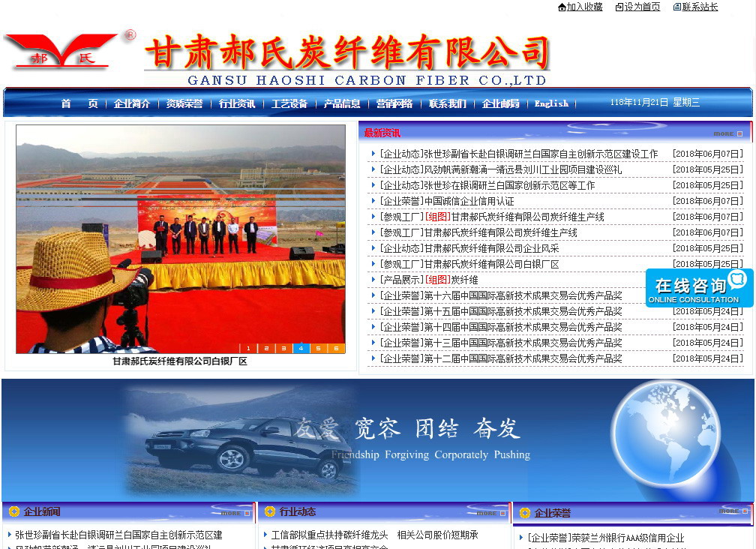Screen dimensions: 756x549
Task: Click the house icon beside 加入收藏
Action: point(562,7)
